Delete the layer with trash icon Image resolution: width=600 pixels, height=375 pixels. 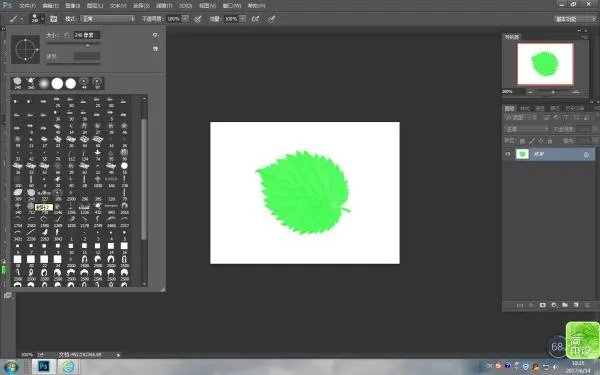pyautogui.click(x=587, y=305)
